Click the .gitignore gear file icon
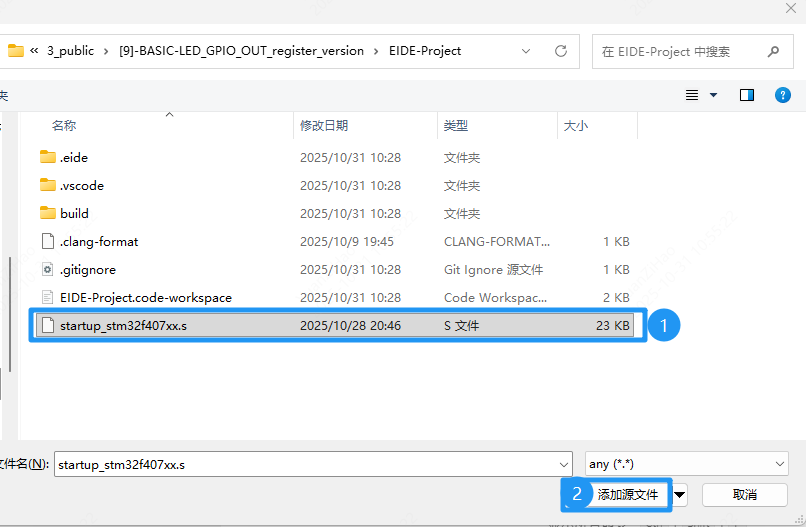This screenshot has width=806, height=527. pyautogui.click(x=48, y=269)
